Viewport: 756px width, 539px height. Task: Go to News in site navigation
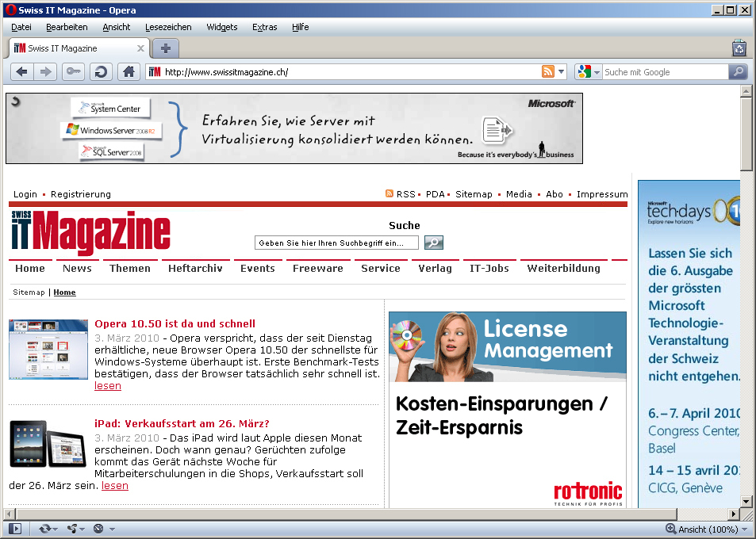pos(77,268)
